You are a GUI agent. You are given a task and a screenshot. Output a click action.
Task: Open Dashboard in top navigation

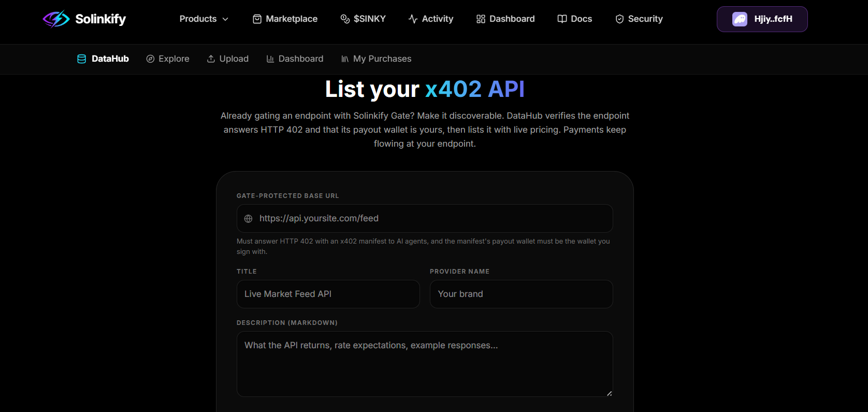505,19
